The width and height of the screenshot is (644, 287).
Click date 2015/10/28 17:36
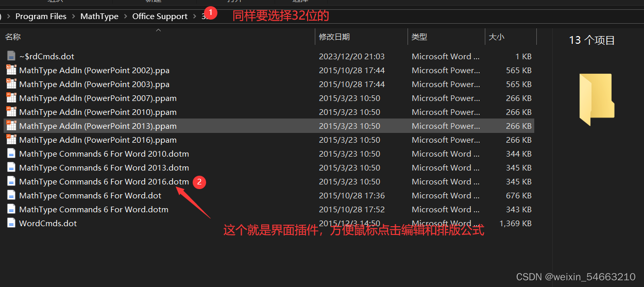tap(352, 195)
